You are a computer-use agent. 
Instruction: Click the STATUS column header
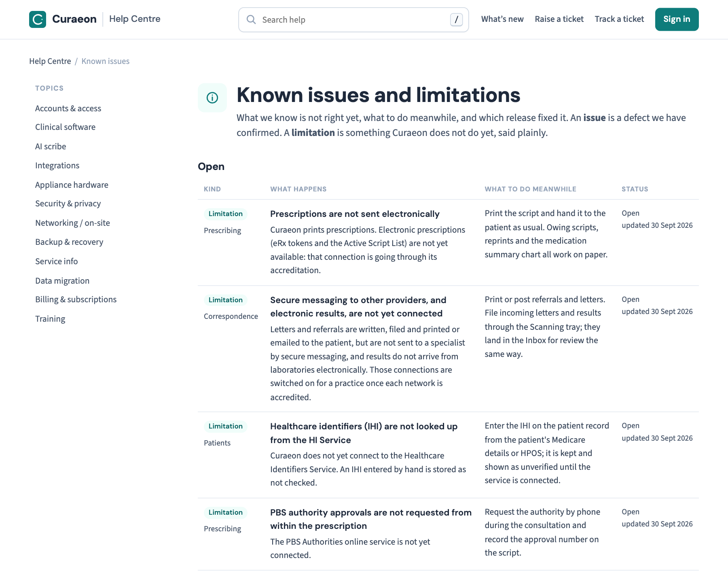(635, 189)
